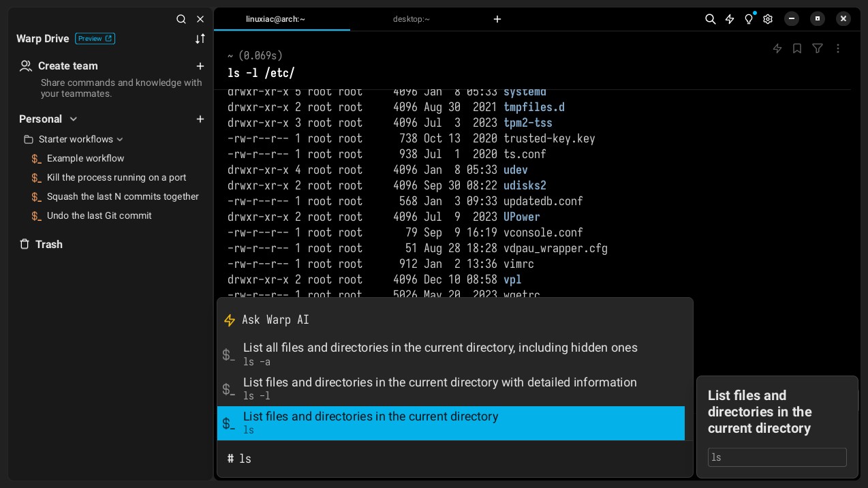Screen dimensions: 868x488
Task: Open Warp AI lightning icon in title bar
Action: coord(730,19)
